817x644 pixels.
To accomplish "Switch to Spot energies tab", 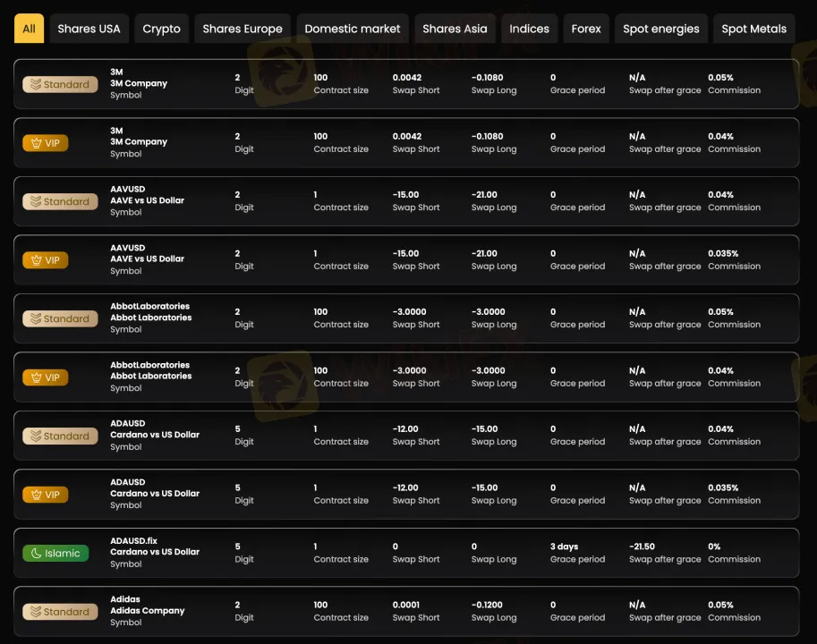I will 661,29.
